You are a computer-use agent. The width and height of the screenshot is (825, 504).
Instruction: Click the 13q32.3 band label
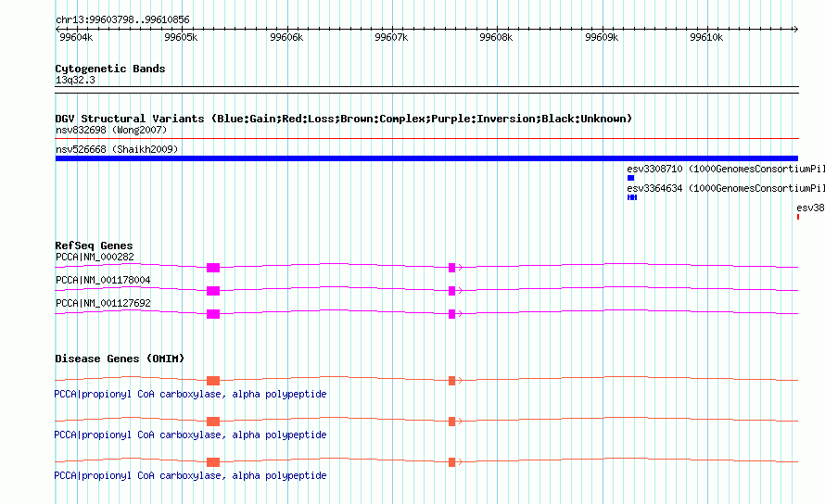pyautogui.click(x=75, y=80)
